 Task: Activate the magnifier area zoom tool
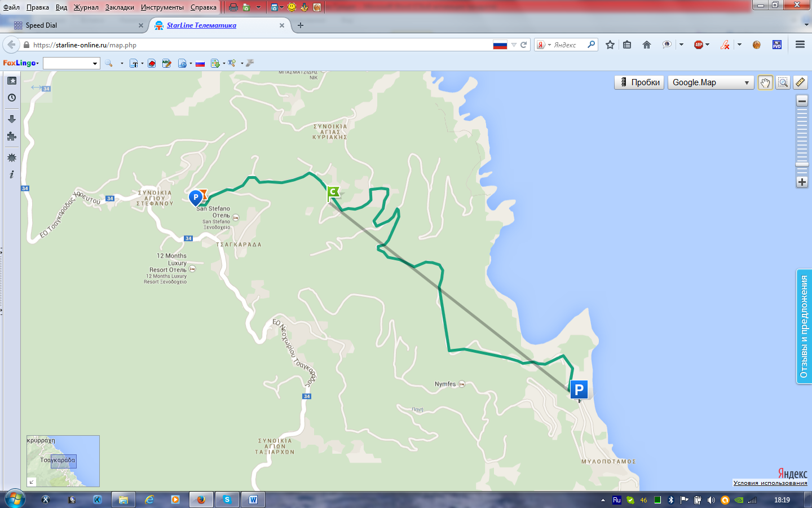point(783,82)
